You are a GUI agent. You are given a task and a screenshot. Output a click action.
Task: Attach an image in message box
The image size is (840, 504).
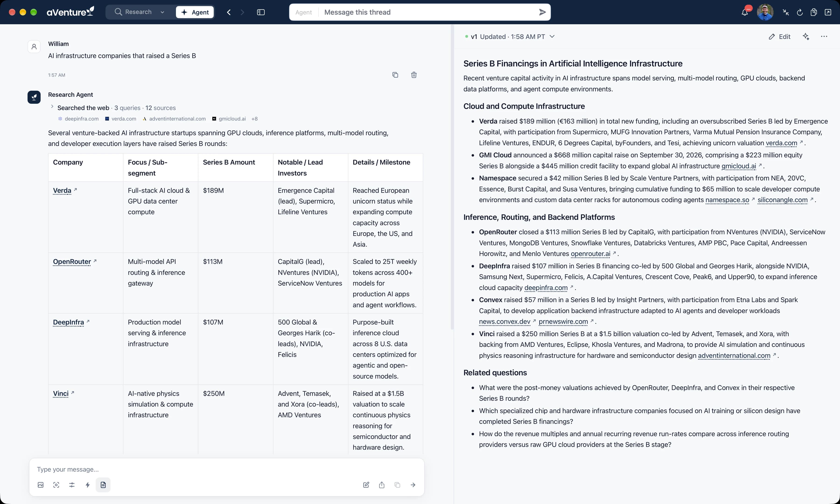click(x=40, y=485)
